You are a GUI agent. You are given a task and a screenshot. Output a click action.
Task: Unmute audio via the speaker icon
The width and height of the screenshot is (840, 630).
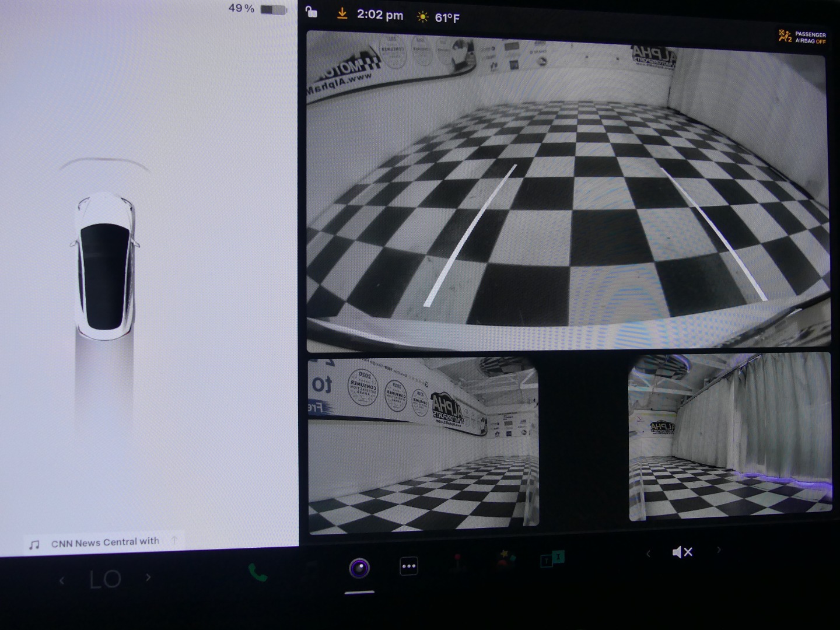pos(682,552)
